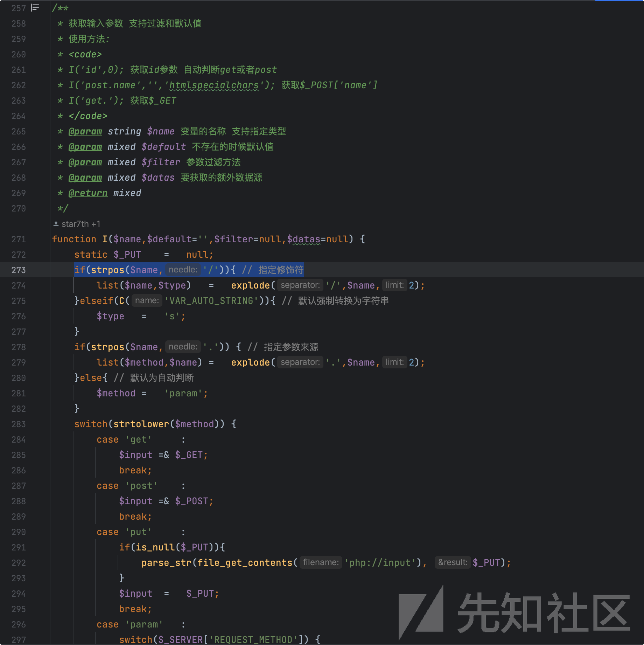Click case 'param' label
This screenshot has width=644, height=645.
point(130,624)
